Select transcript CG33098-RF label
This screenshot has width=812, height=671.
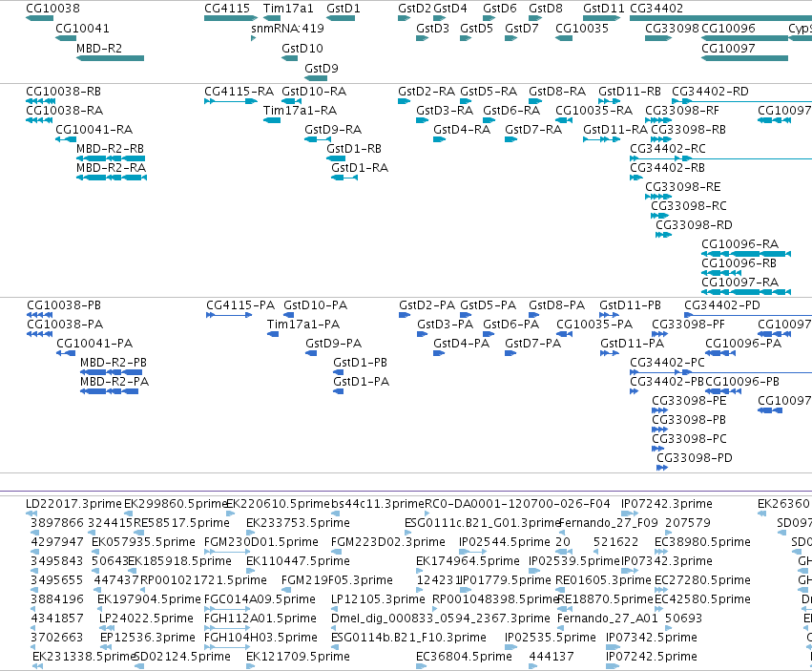point(681,111)
